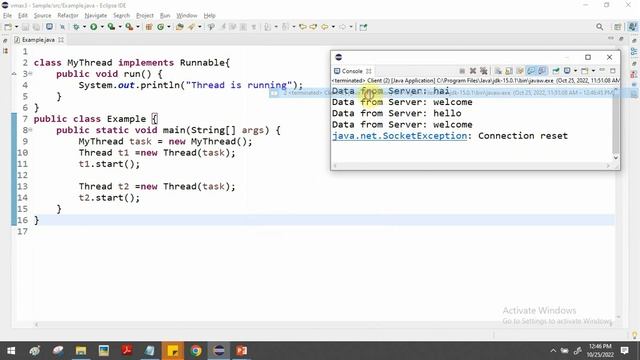The height and width of the screenshot is (360, 640).
Task: Click the New Java Class icon
Action: (160, 27)
